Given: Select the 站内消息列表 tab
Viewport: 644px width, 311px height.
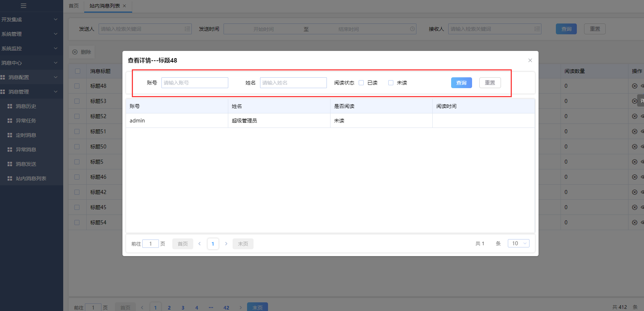Looking at the screenshot, I should tap(105, 6).
